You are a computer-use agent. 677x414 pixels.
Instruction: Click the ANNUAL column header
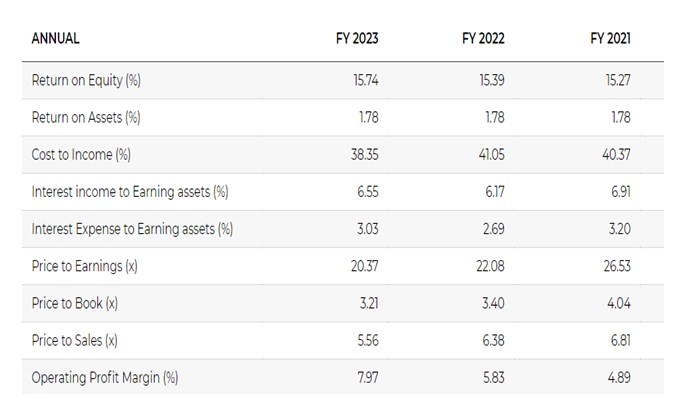pyautogui.click(x=56, y=39)
